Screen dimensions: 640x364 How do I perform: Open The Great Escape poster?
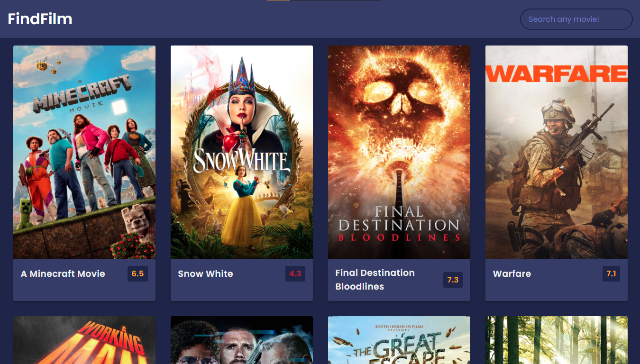[x=399, y=340]
